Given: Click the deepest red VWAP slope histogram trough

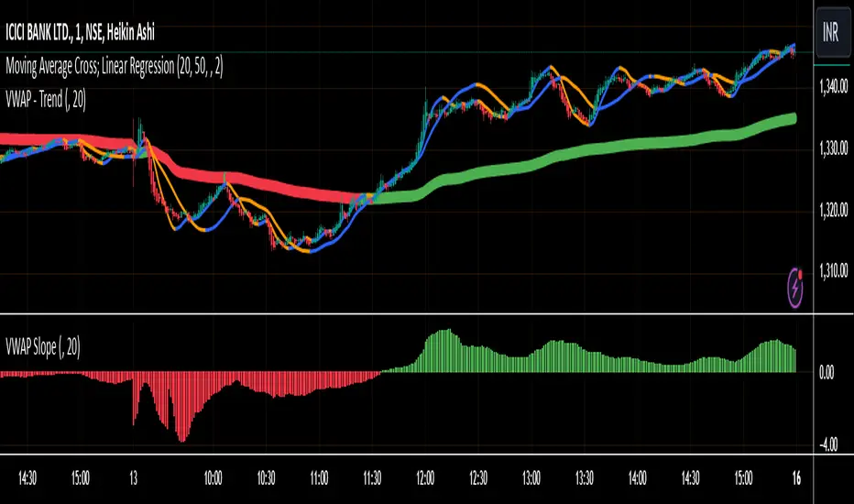Looking at the screenshot, I should [x=182, y=407].
